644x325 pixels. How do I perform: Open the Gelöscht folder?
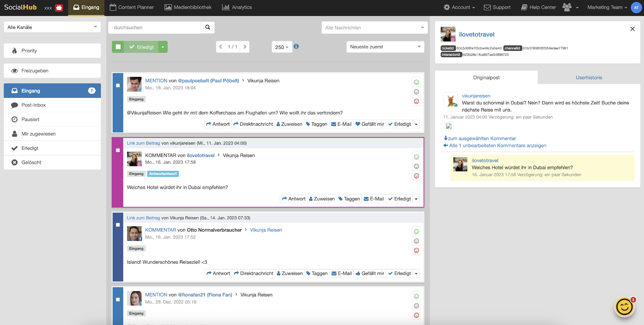(x=52, y=162)
